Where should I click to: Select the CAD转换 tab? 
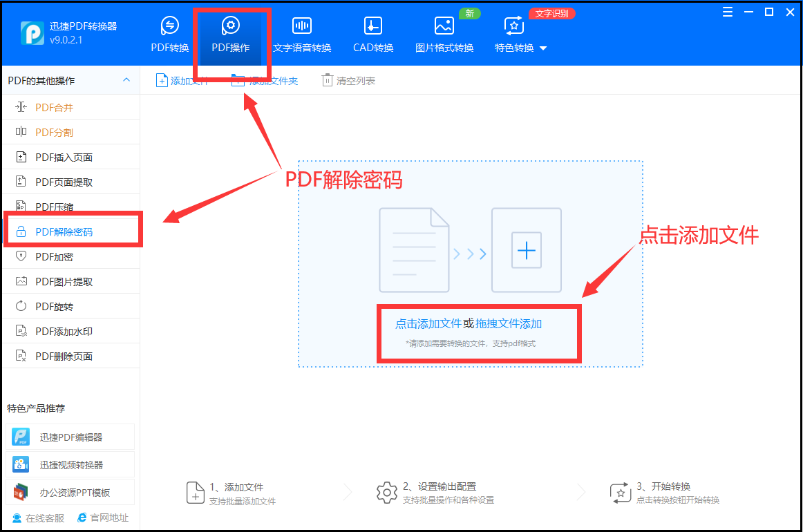[x=373, y=35]
